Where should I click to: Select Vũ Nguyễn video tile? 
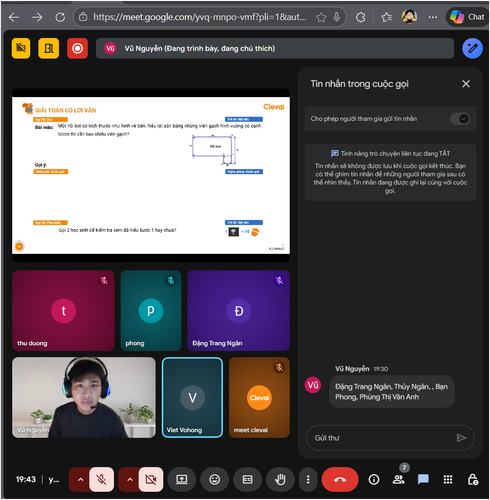(x=84, y=397)
